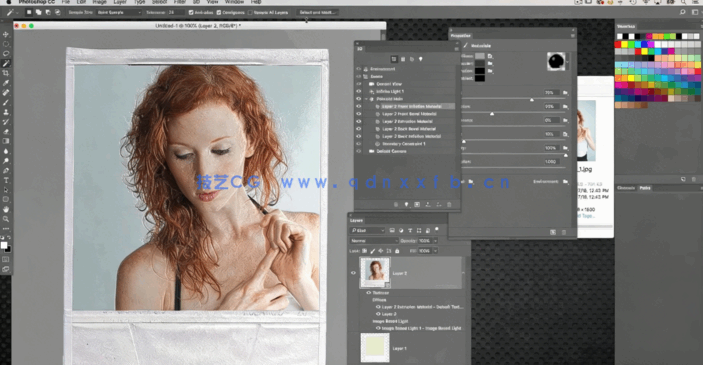Viewport: 703px width, 365px height.
Task: Select the Clone Stamp tool
Action: click(x=6, y=112)
